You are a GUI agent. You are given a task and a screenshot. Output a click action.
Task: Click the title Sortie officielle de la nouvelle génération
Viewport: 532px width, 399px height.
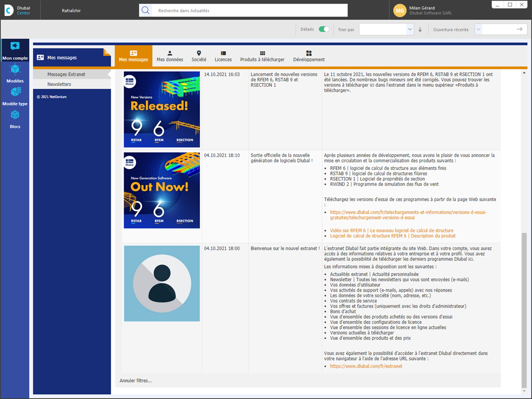282,158
